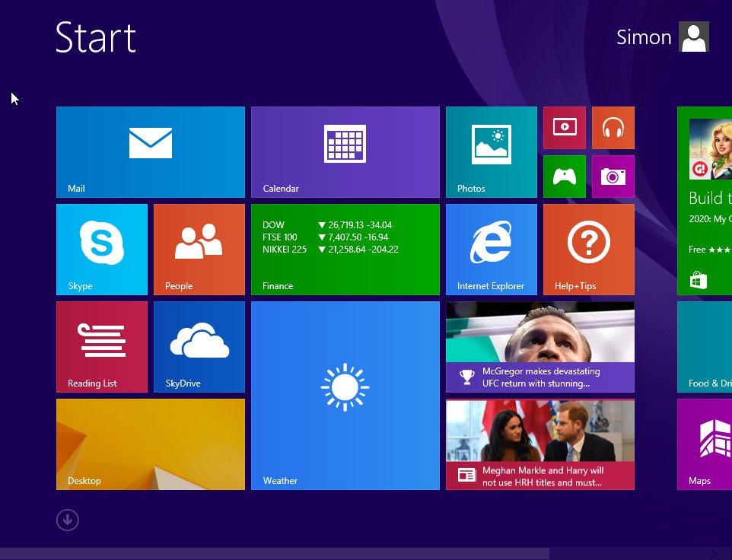This screenshot has height=560, width=732.
Task: Open the Music headphones tile
Action: coord(613,127)
